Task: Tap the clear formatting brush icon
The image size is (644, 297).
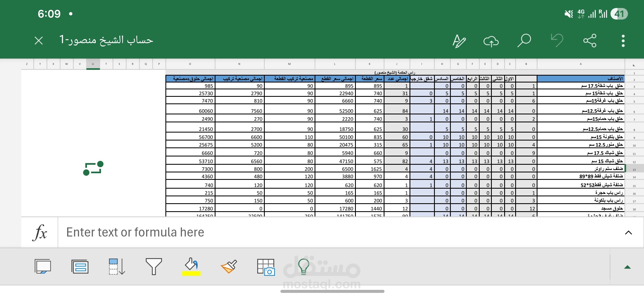Action: click(229, 266)
